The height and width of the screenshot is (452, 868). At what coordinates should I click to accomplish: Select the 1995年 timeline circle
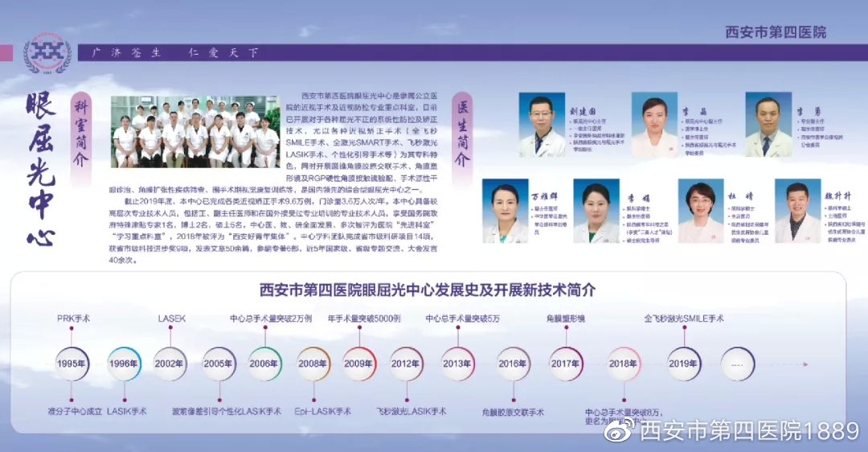pos(71,364)
